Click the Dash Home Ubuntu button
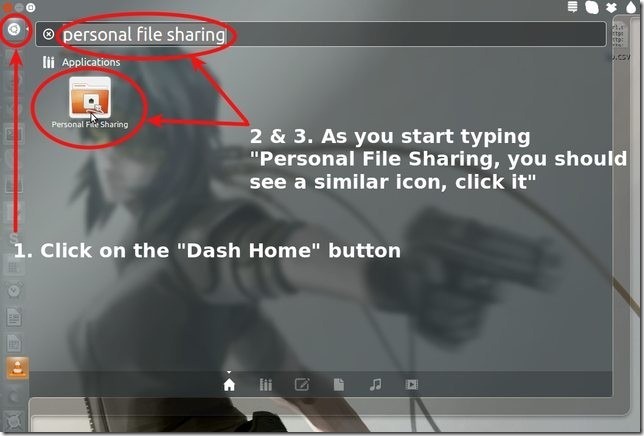This screenshot has width=644, height=436. (14, 30)
